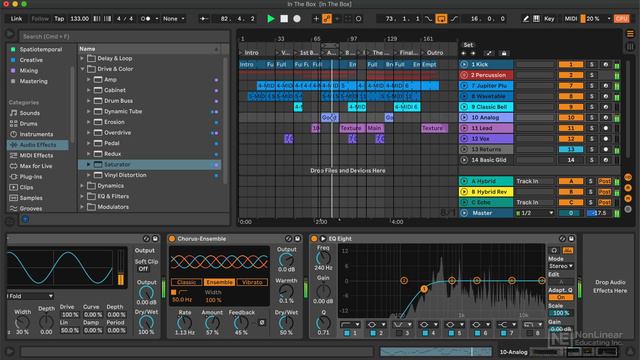Solo the 1 Kick track
The height and width of the screenshot is (360, 640).
coord(591,64)
